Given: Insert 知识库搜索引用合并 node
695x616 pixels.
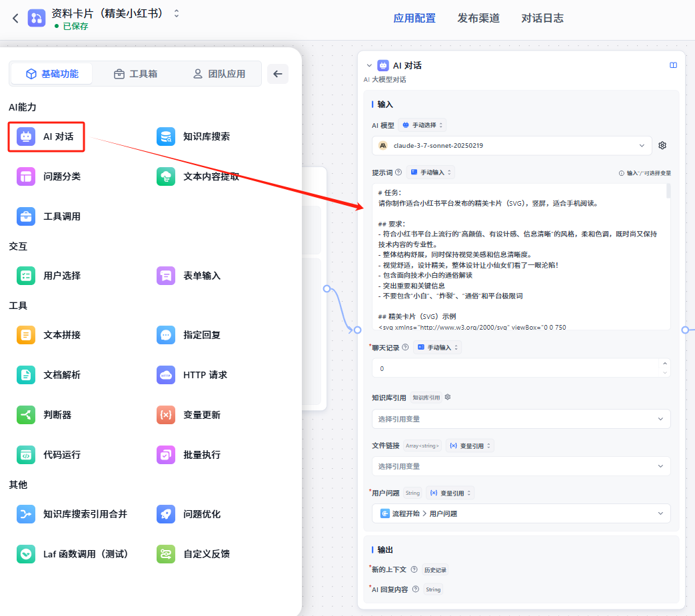Looking at the screenshot, I should 72,514.
